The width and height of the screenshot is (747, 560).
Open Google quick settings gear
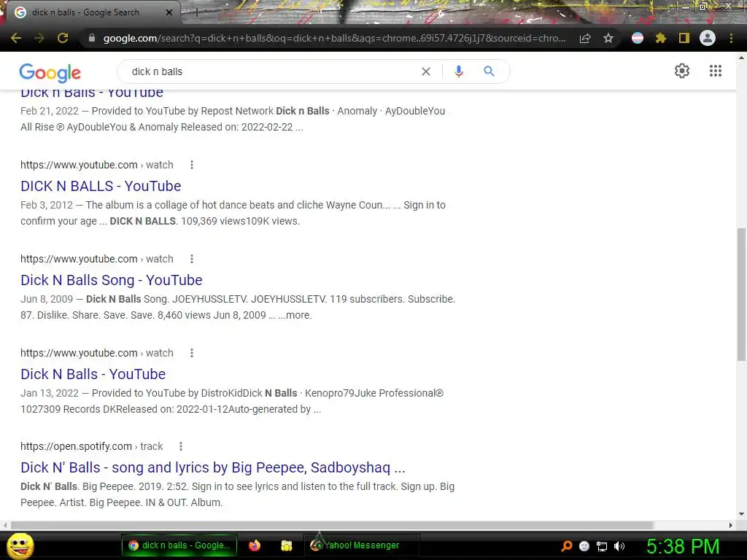pyautogui.click(x=682, y=71)
